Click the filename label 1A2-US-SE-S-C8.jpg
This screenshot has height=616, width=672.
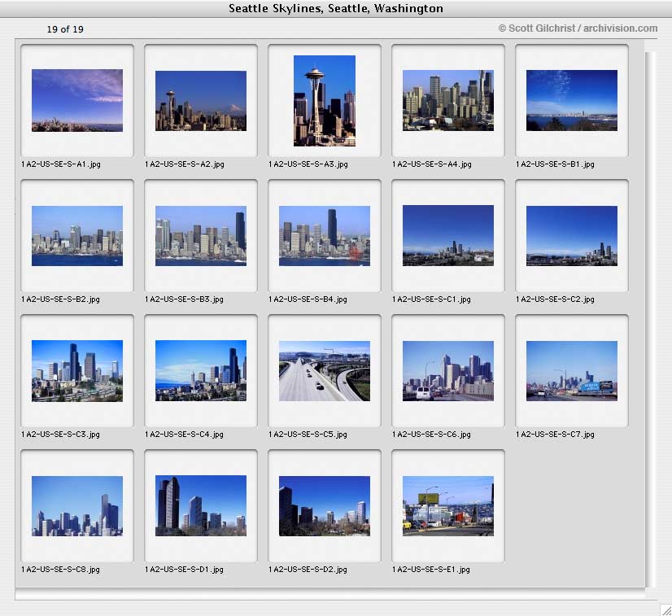point(60,570)
